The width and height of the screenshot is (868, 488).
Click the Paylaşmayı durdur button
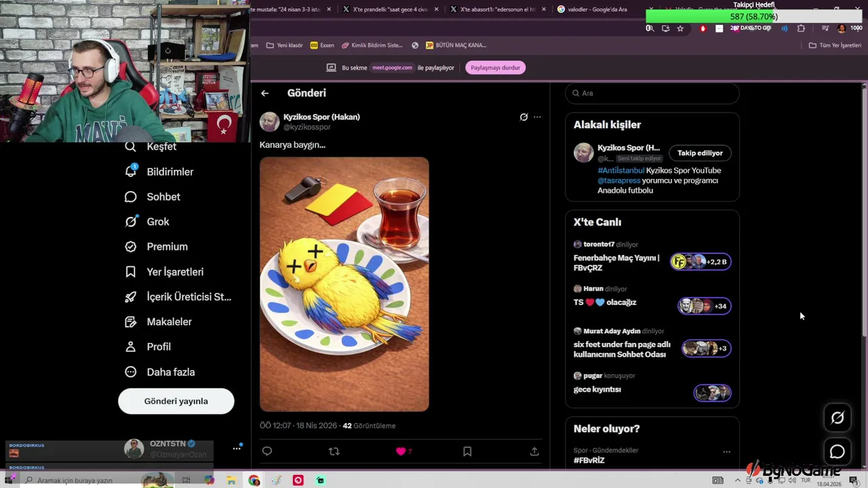tap(495, 68)
